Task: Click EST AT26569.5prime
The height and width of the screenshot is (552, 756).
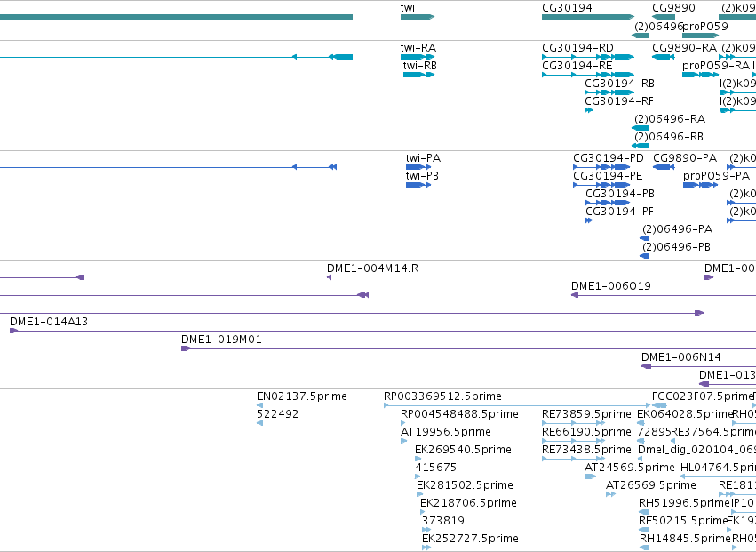Action: pos(650,485)
